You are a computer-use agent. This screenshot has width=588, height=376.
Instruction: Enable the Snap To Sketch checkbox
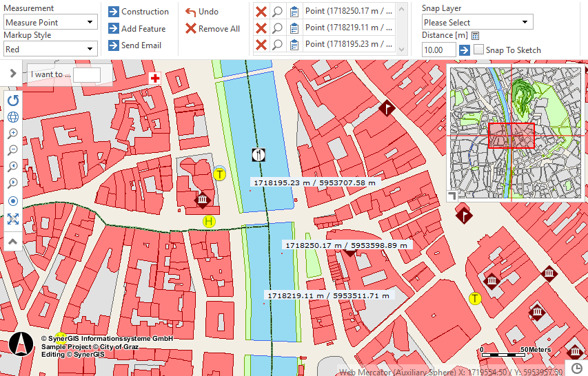pos(478,50)
